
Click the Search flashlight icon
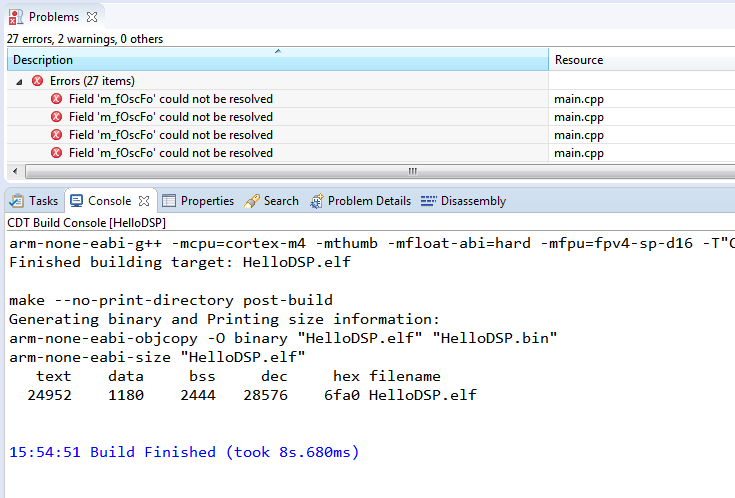pyautogui.click(x=252, y=201)
